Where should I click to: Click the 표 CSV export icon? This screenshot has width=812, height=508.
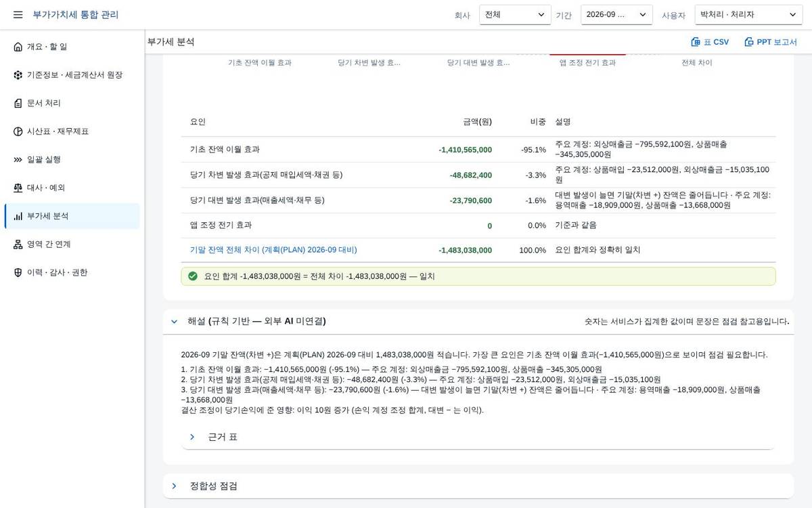coord(696,42)
